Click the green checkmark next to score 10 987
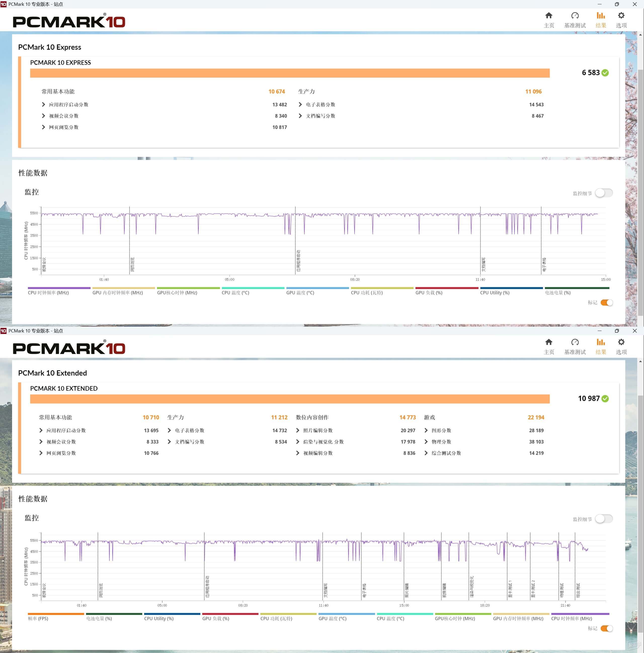644x653 pixels. [x=605, y=399]
